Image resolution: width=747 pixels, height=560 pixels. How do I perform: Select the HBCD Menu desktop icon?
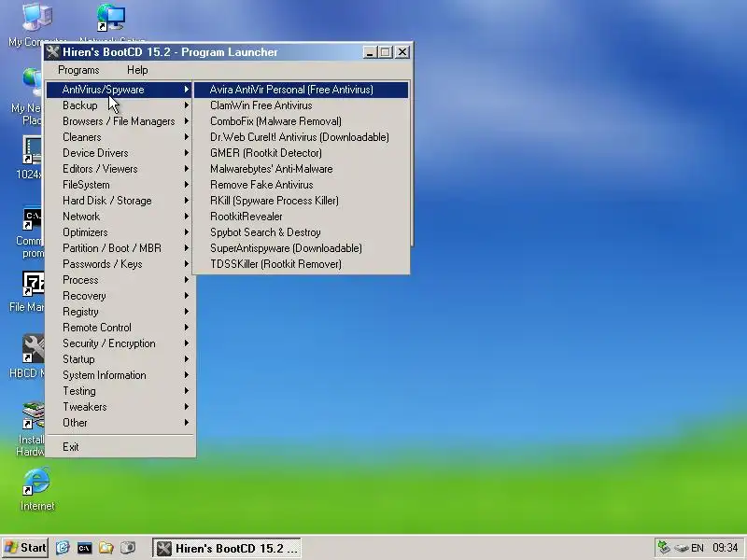(x=27, y=357)
